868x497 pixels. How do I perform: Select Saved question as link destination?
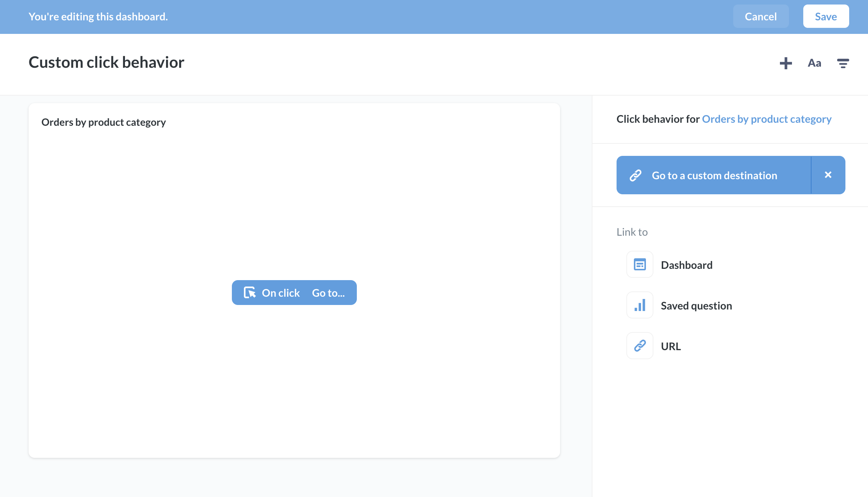coord(696,305)
